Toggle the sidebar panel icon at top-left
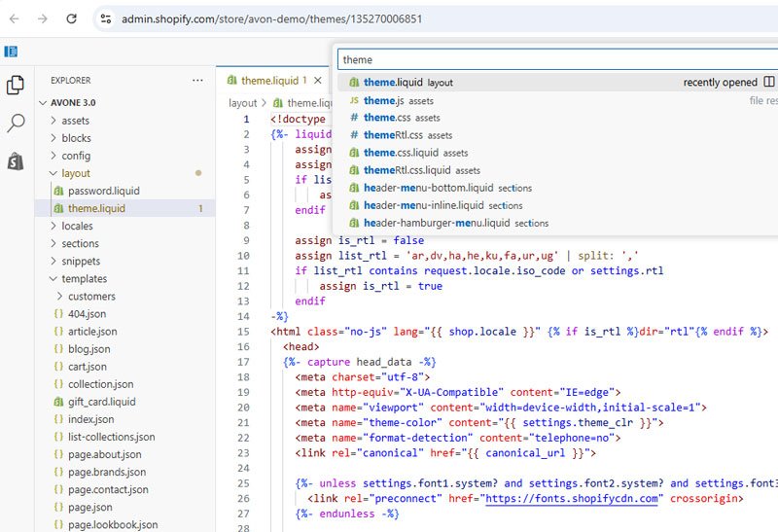Image resolution: width=778 pixels, height=532 pixels. 11,52
